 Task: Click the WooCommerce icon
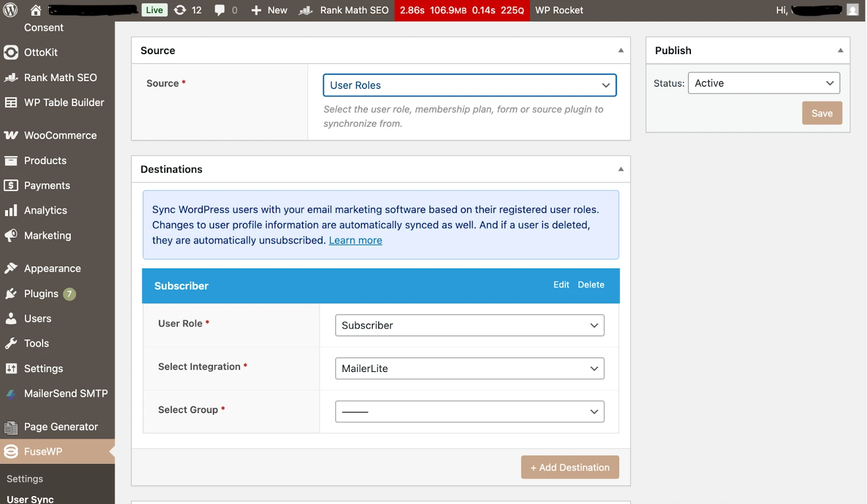[11, 135]
